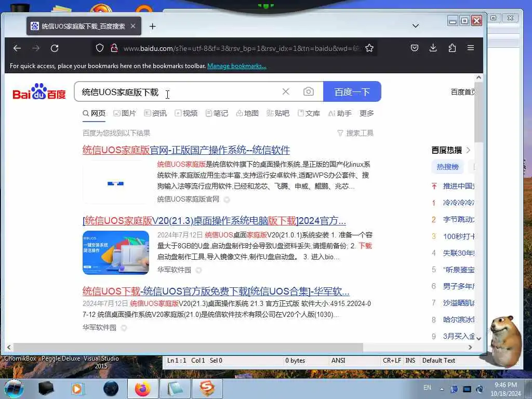Open hot search item 字节跳动
This screenshot has width=532, height=399.
click(458, 220)
